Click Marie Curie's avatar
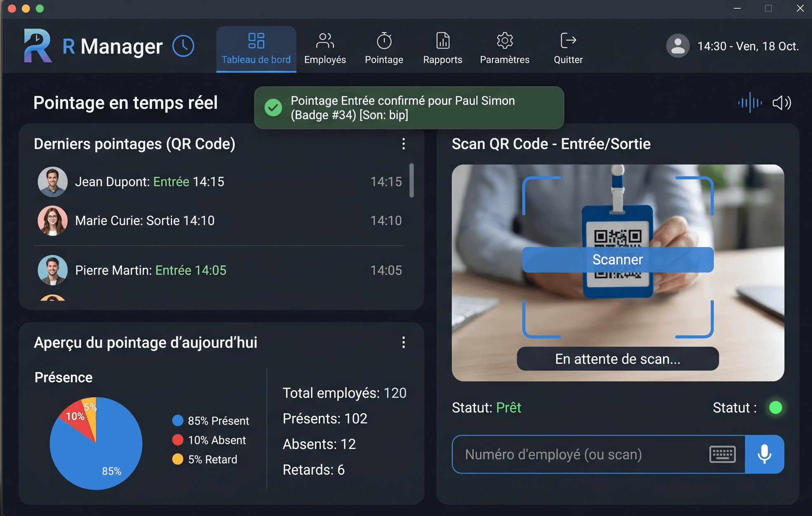The height and width of the screenshot is (516, 812). [52, 220]
